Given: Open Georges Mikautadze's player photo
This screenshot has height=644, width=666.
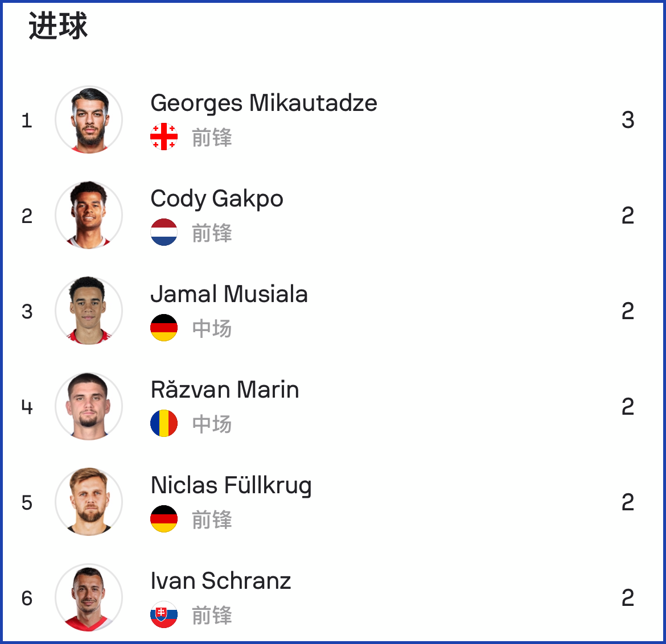Looking at the screenshot, I should pos(89,119).
